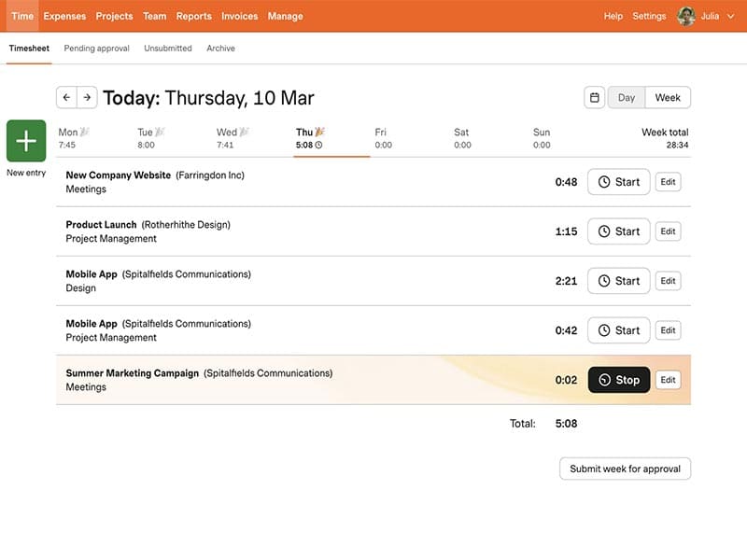Image resolution: width=747 pixels, height=560 pixels.
Task: Edit the Summer Marketing Campaign entry
Action: [668, 380]
